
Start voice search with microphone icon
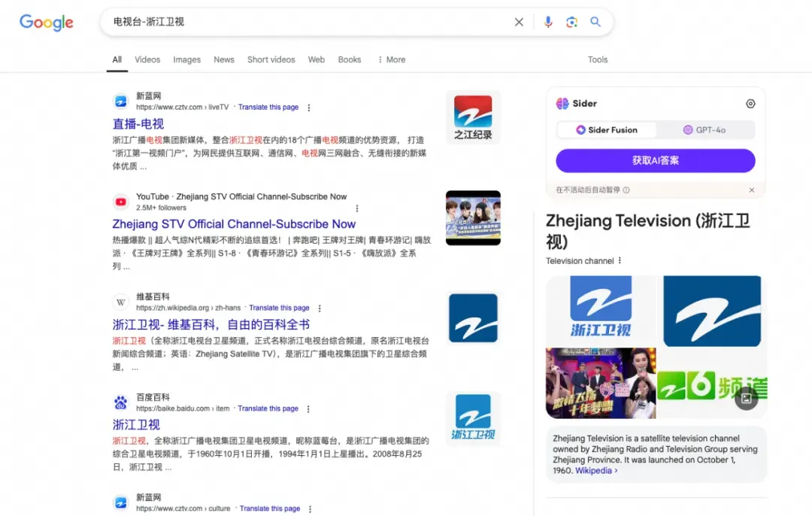pyautogui.click(x=548, y=22)
